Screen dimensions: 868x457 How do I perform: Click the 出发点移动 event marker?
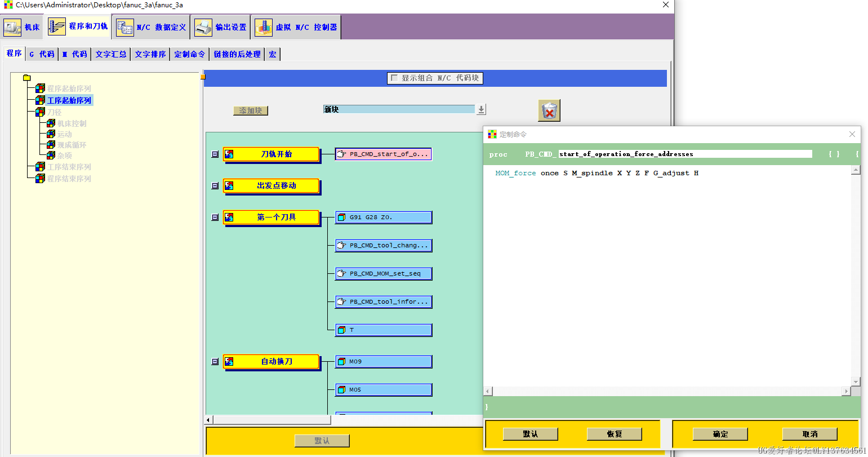271,186
